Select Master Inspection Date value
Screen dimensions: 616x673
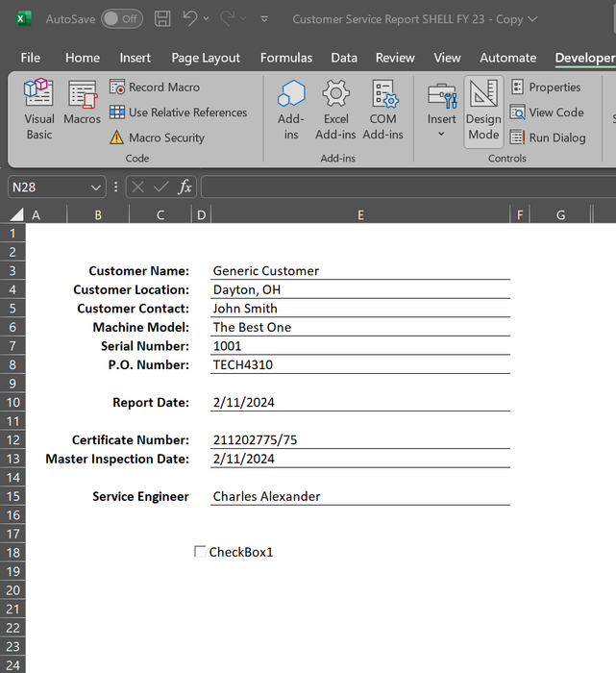(x=360, y=459)
